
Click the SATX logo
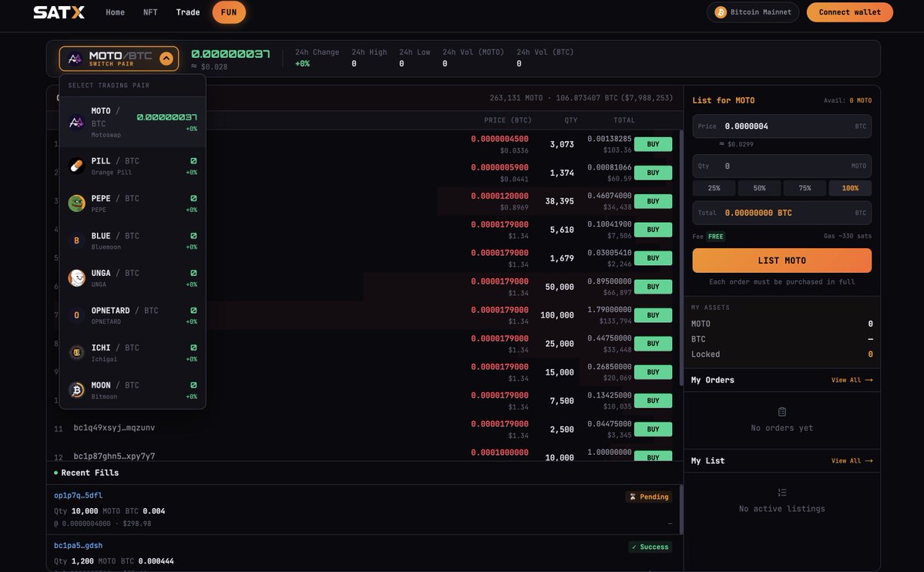[x=59, y=12]
